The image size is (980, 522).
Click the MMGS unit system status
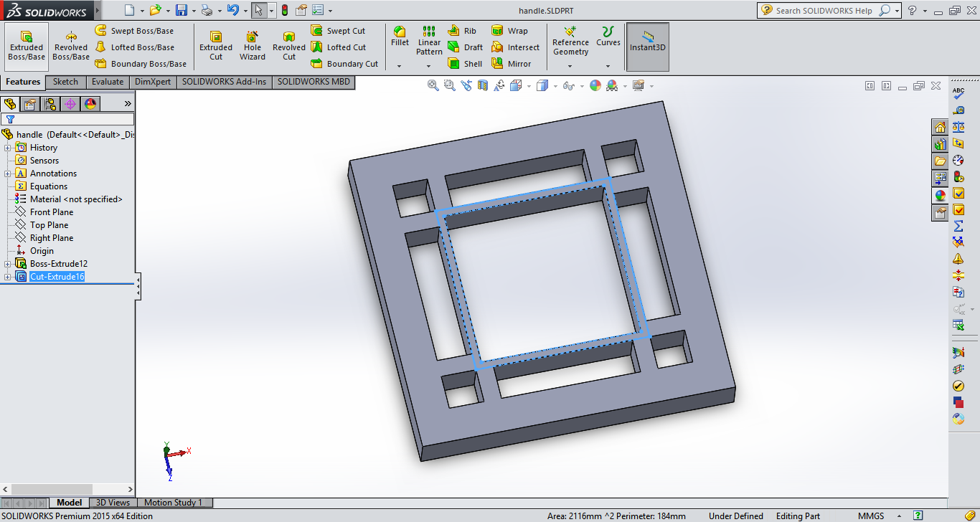coord(871,516)
